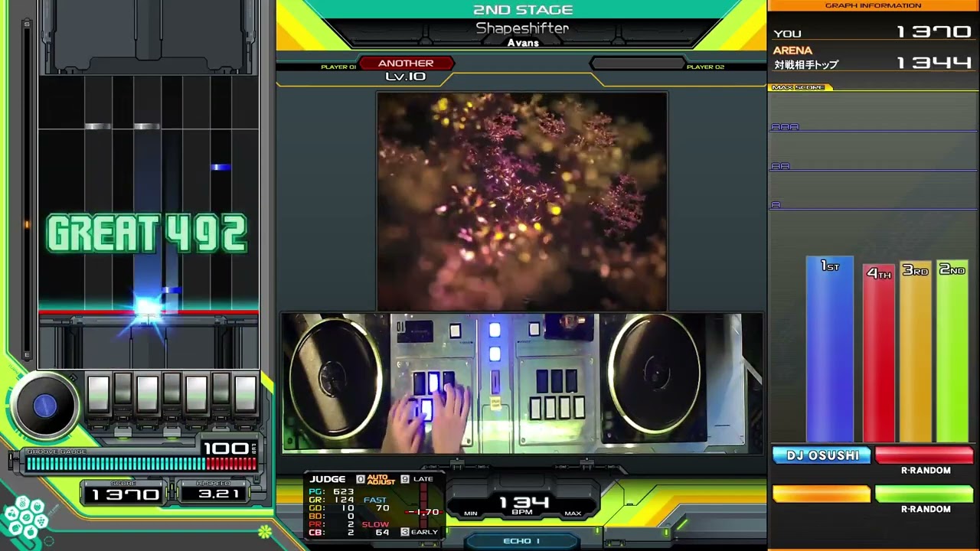Toggle AUTO ADJUST in the judge panel
This screenshot has width=980, height=551.
pyautogui.click(x=381, y=479)
